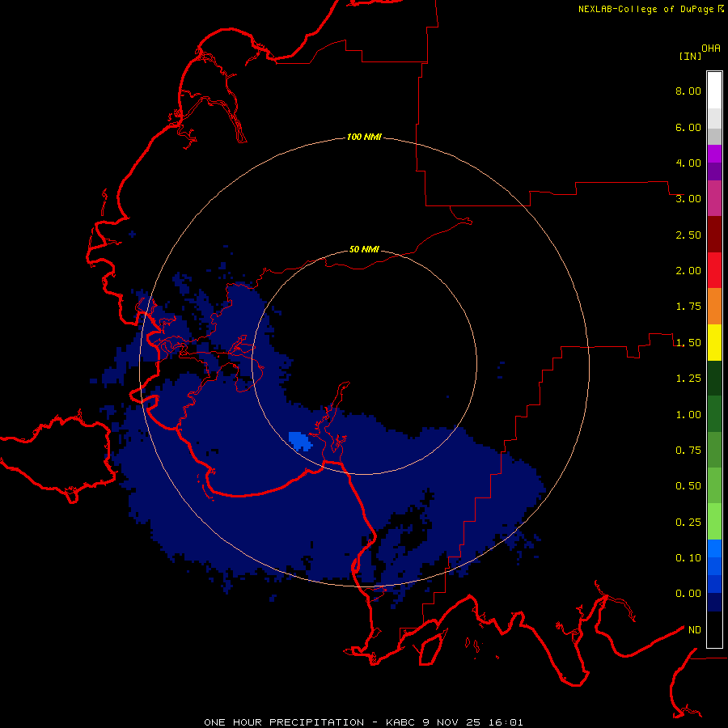Click the 6.00 legend value
Screen dimensions: 728x728
click(x=688, y=127)
